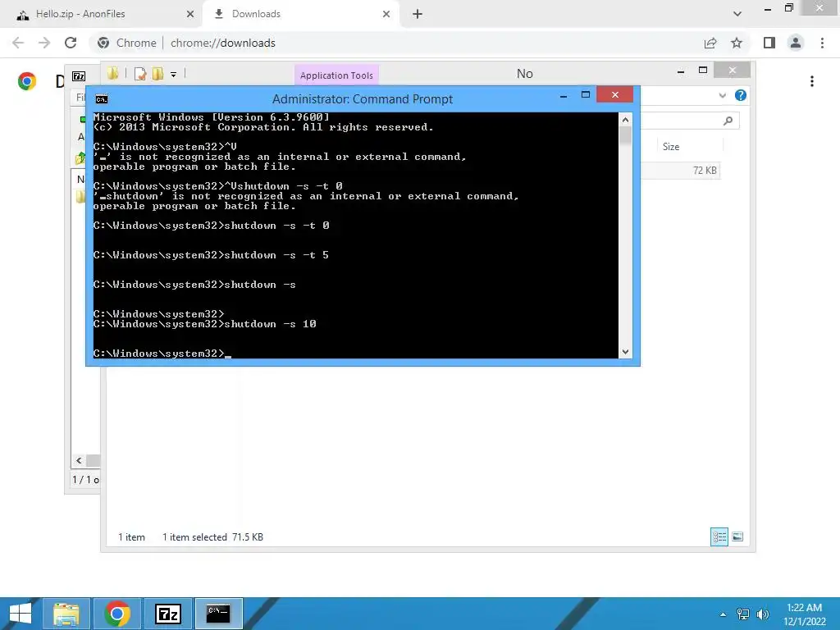The height and width of the screenshot is (630, 840).
Task: Close the Downloads tab
Action: [x=386, y=14]
